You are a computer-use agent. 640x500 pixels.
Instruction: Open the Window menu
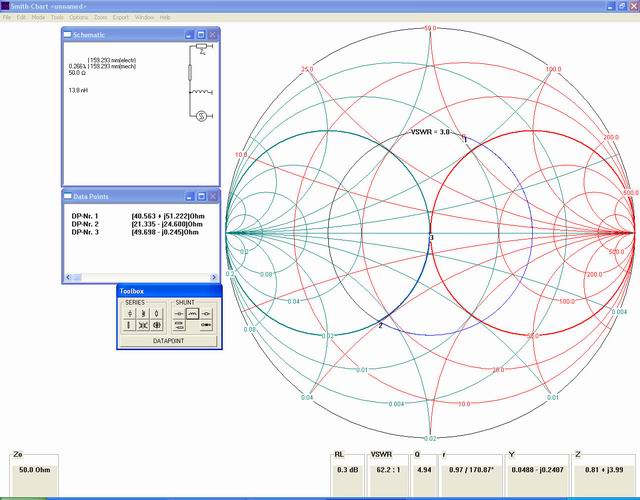pos(144,18)
